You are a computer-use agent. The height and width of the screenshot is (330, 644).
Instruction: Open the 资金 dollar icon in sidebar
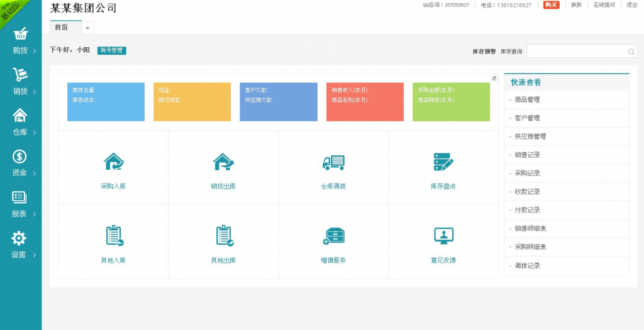(x=19, y=157)
